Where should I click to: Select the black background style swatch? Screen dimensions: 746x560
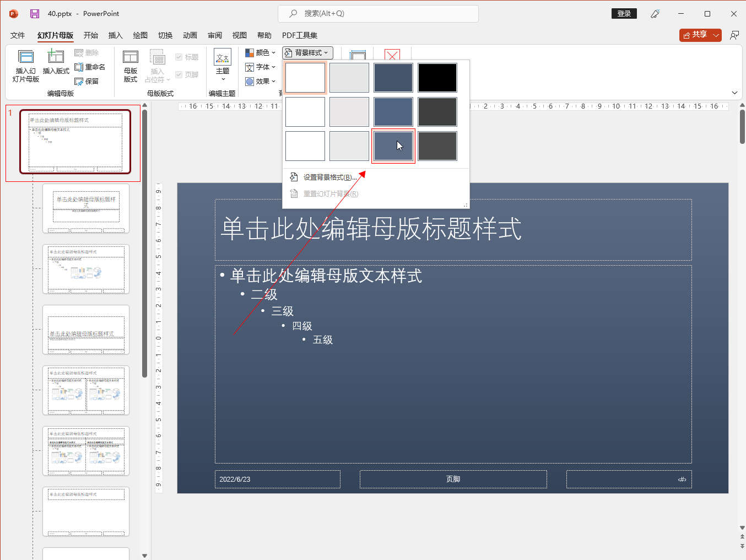point(437,77)
